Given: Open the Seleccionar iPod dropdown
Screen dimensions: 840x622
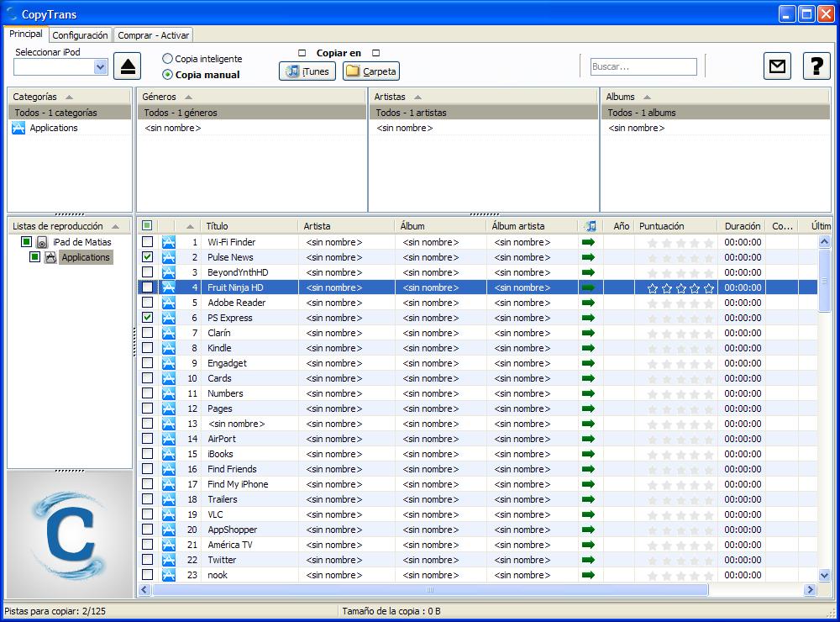Looking at the screenshot, I should coord(100,67).
